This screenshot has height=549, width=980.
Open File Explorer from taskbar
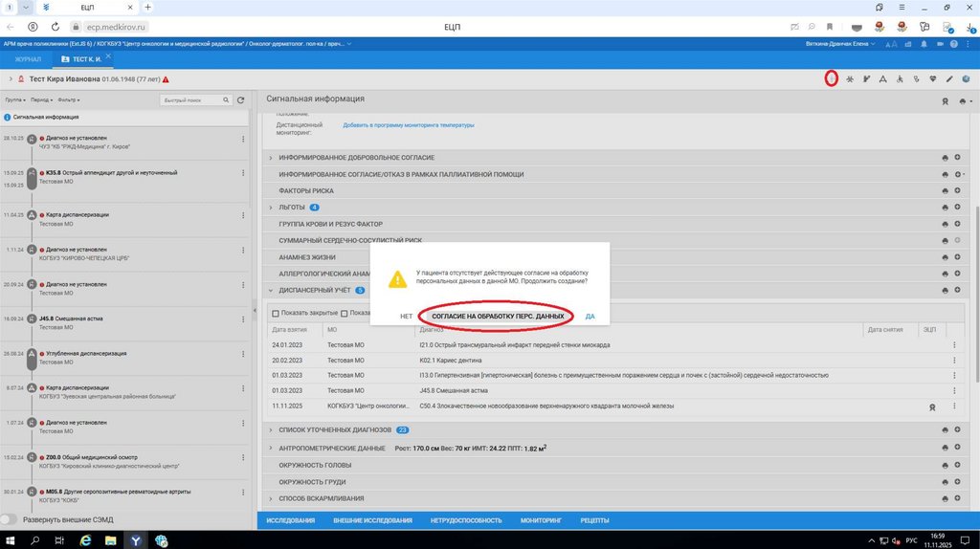[111, 541]
